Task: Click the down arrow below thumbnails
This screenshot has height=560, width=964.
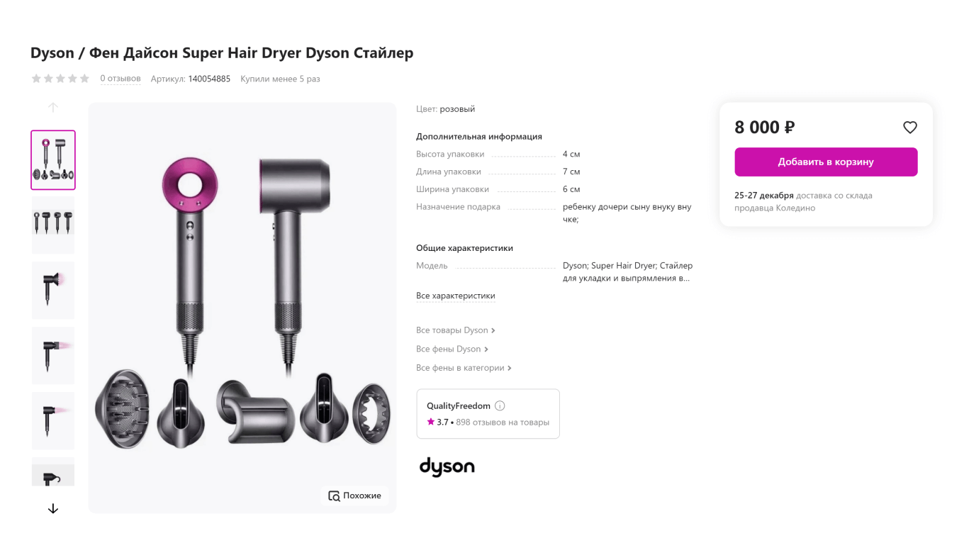Action: [x=53, y=508]
